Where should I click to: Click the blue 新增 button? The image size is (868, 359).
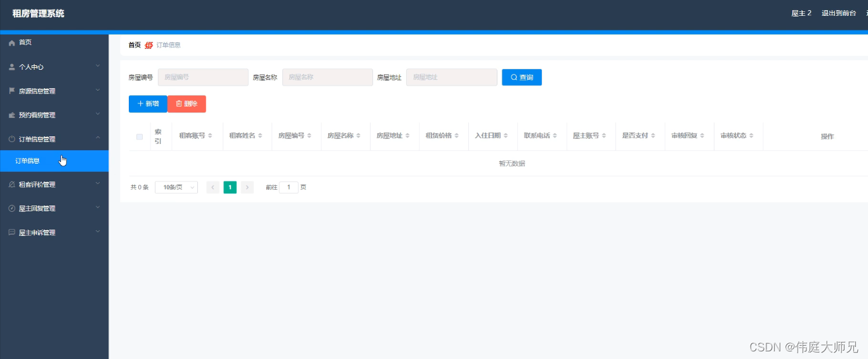(148, 104)
